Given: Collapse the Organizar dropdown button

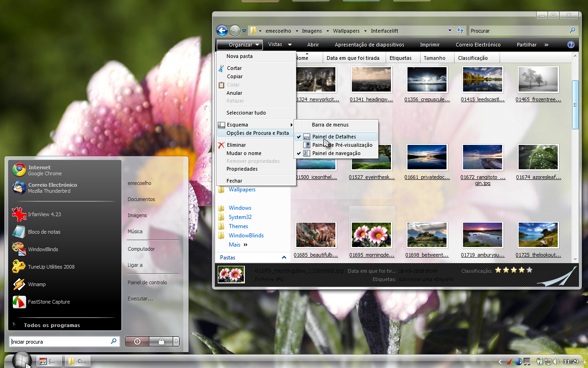Looking at the screenshot, I should click(x=240, y=45).
